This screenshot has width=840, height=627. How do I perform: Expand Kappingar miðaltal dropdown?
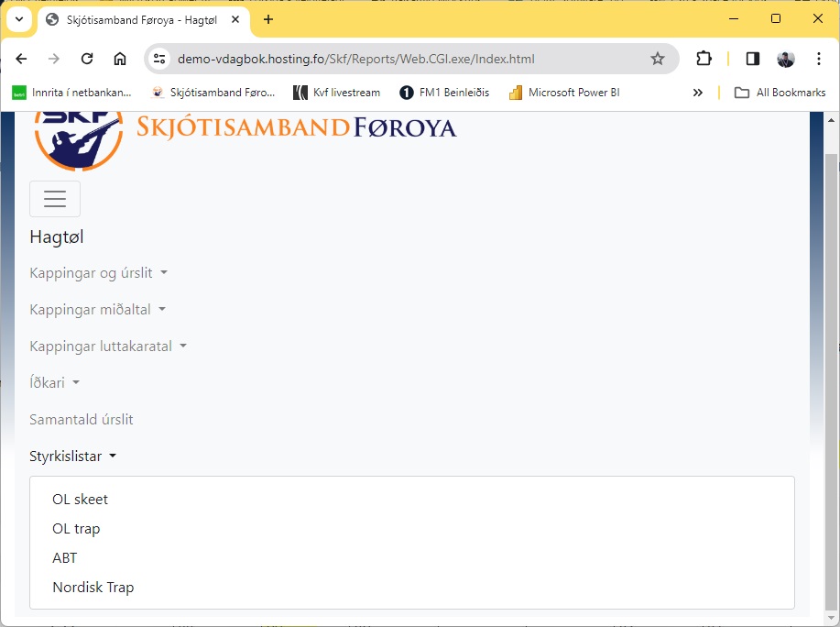coord(97,310)
